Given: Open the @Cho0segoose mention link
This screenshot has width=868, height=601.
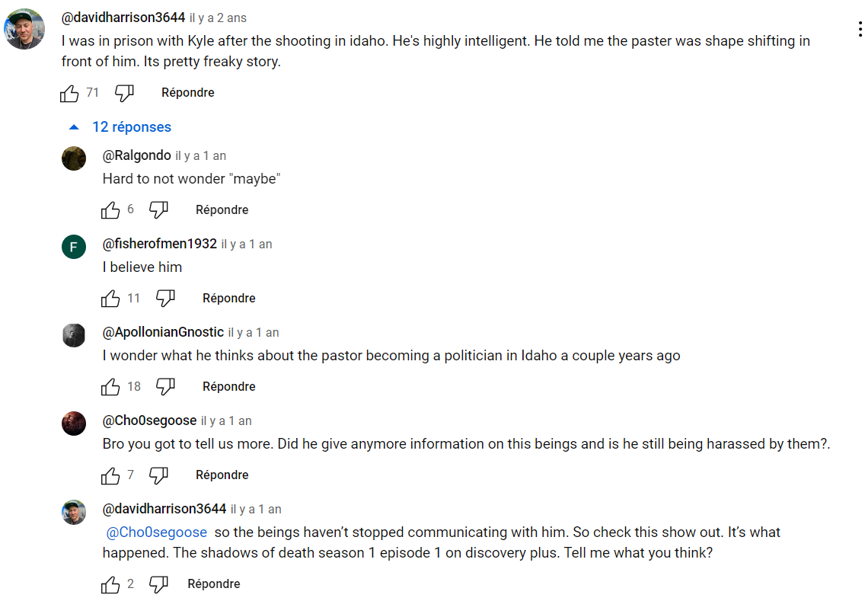Looking at the screenshot, I should [x=157, y=532].
